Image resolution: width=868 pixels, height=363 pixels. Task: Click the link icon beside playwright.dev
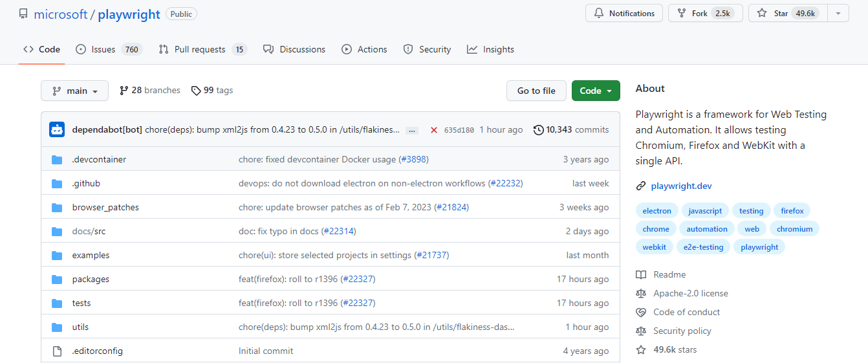pos(641,186)
